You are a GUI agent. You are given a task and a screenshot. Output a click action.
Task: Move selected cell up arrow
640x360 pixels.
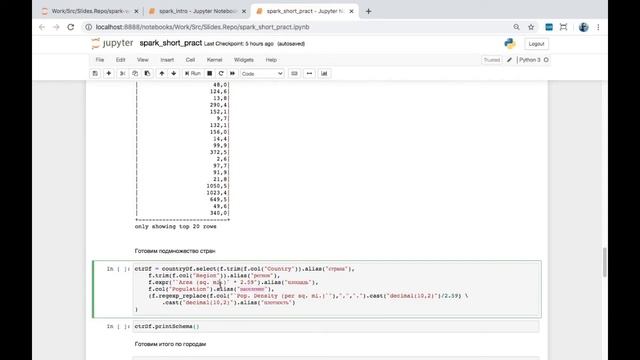pyautogui.click(x=162, y=73)
